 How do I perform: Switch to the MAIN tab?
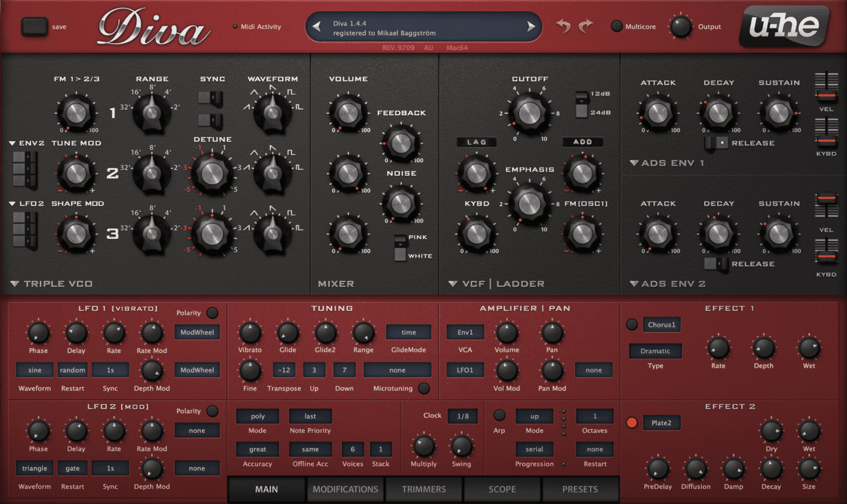click(x=266, y=489)
